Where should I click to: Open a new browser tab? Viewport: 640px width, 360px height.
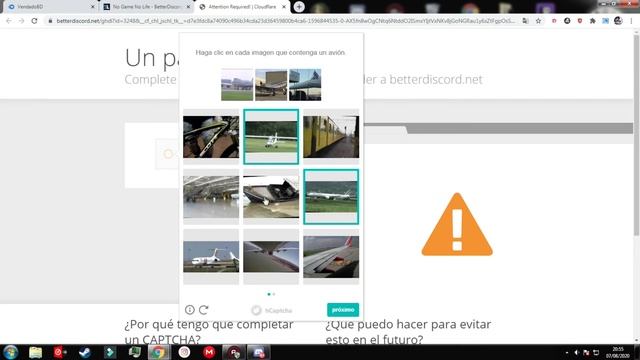point(299,7)
